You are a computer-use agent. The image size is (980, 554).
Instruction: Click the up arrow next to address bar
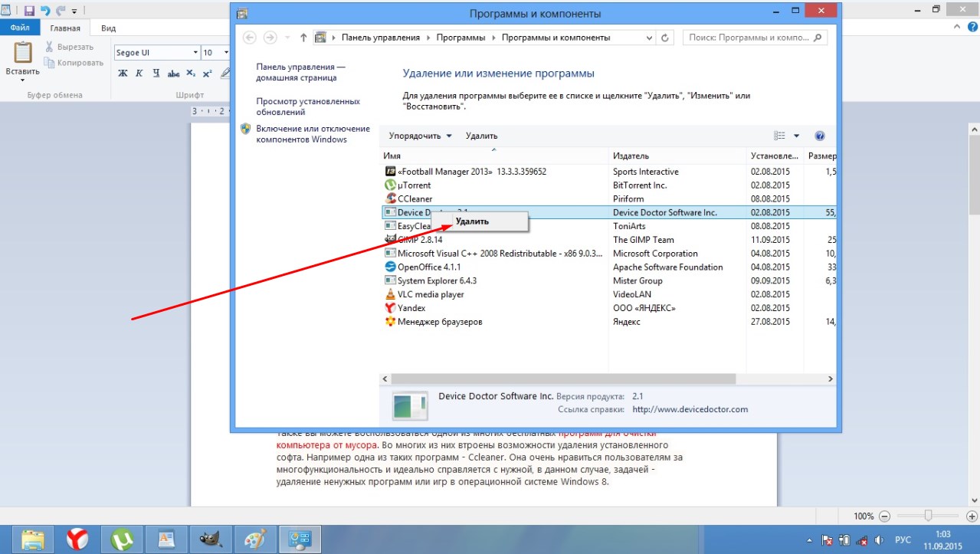point(303,38)
